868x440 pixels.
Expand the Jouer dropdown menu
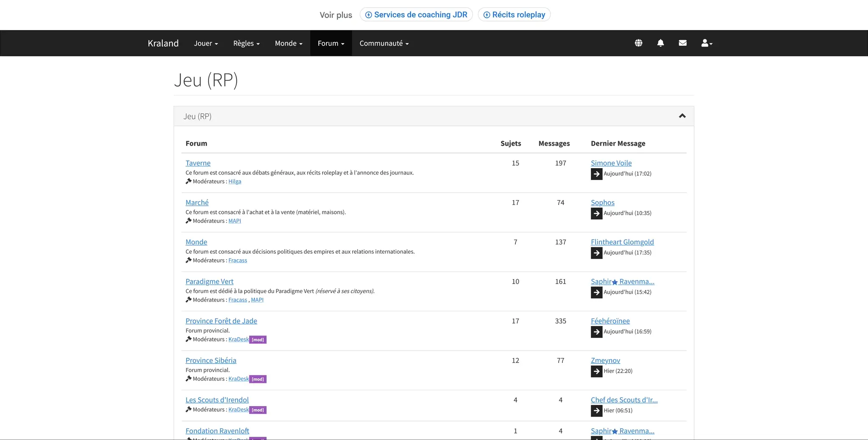tap(206, 43)
